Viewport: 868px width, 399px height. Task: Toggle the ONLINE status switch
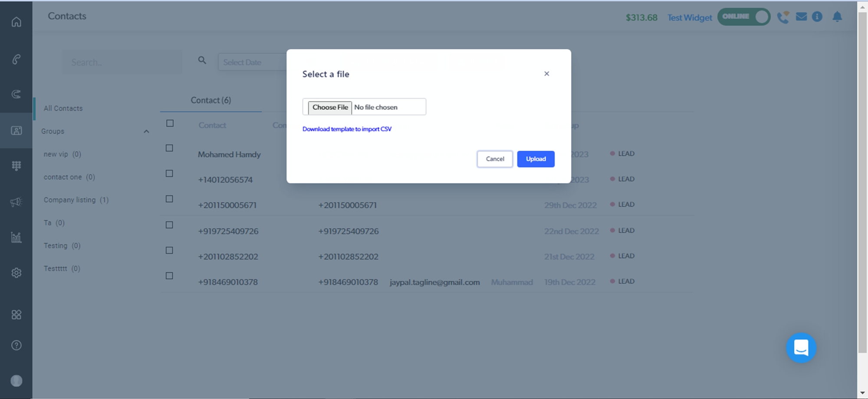[743, 17]
